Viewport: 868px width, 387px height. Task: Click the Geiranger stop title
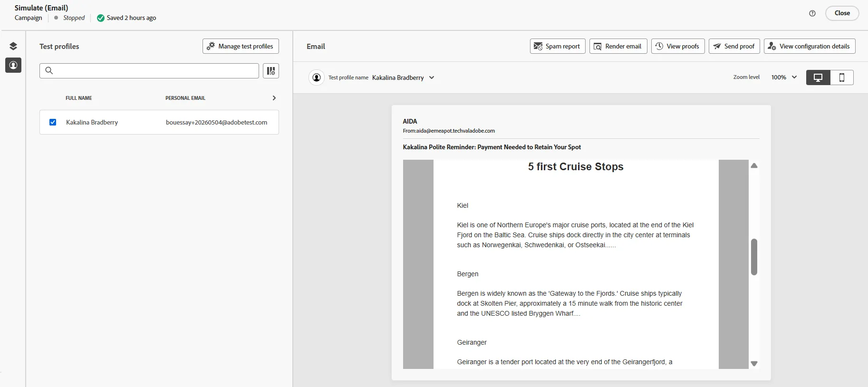point(472,342)
